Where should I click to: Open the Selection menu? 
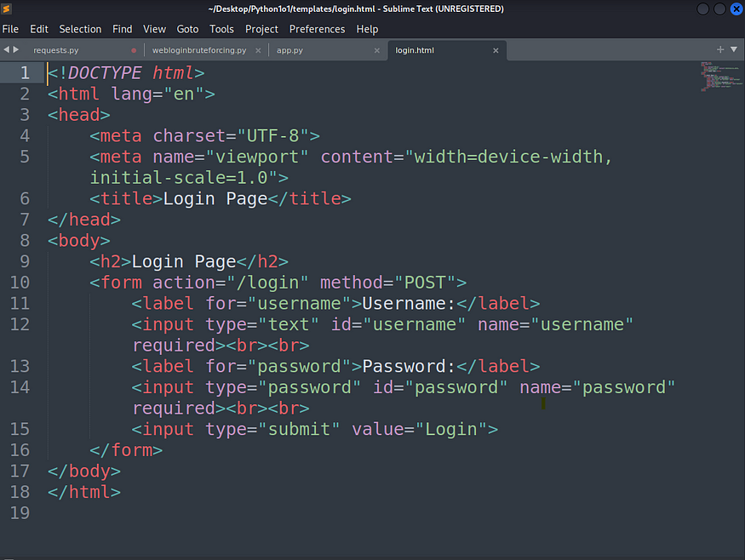point(80,29)
